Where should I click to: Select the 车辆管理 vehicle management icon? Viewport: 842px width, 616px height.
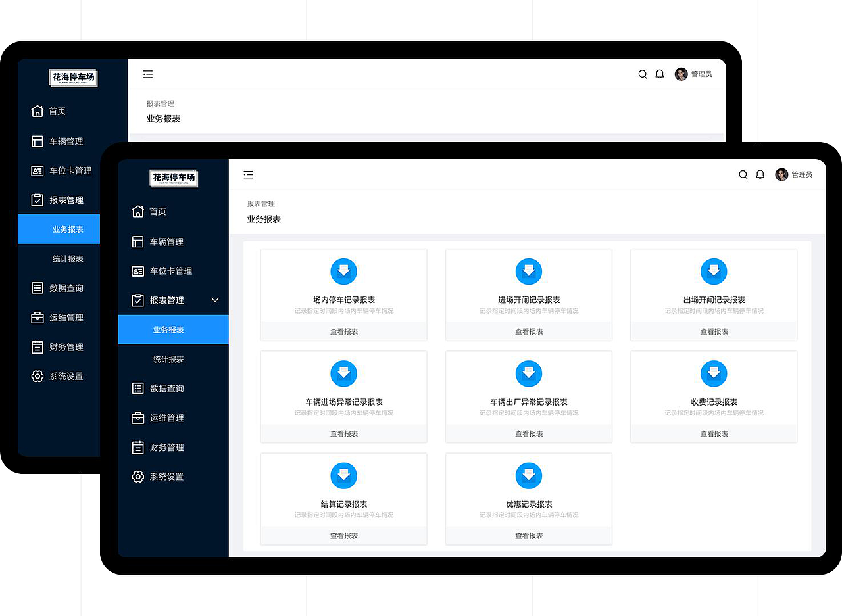click(x=137, y=241)
